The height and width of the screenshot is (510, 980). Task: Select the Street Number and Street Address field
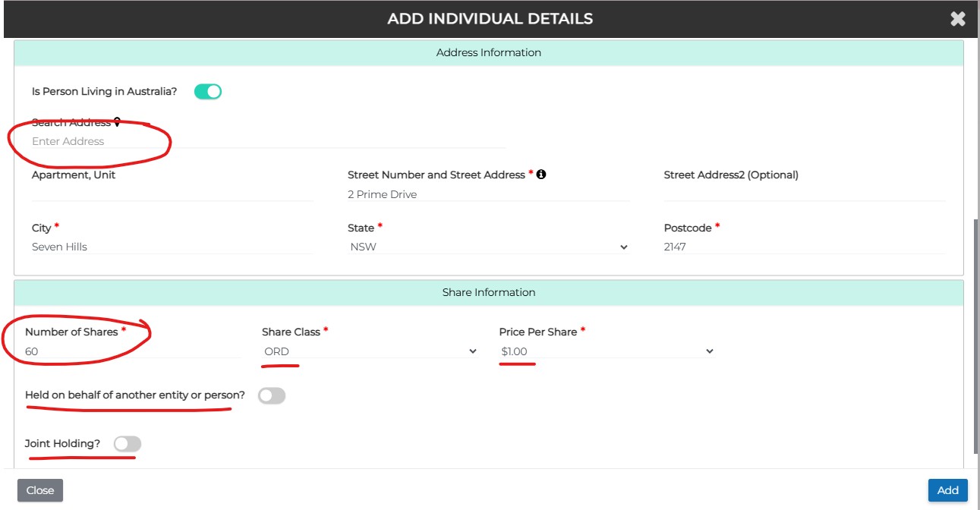pos(488,194)
